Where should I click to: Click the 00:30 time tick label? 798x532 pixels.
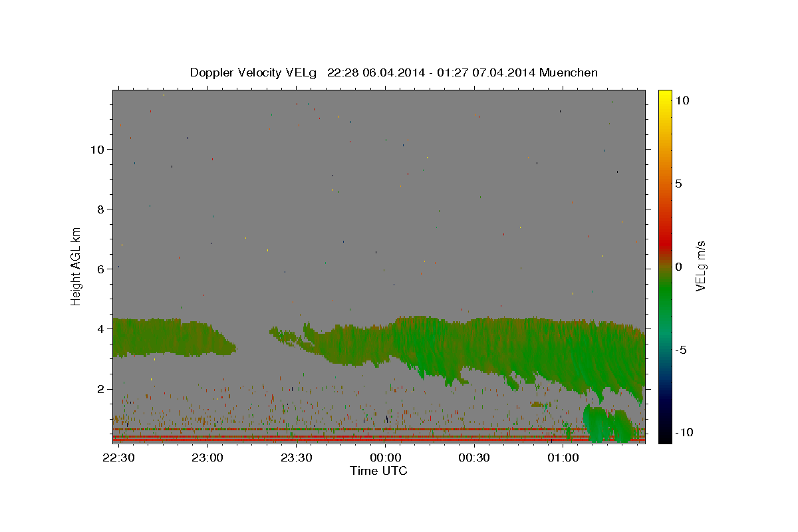coord(474,458)
